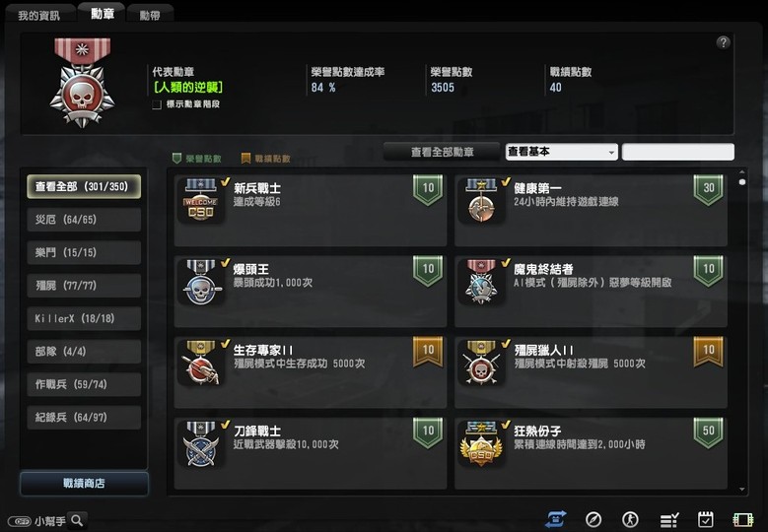Select the 爆頭王 skull medal icon
The width and height of the screenshot is (768, 532).
(x=201, y=283)
